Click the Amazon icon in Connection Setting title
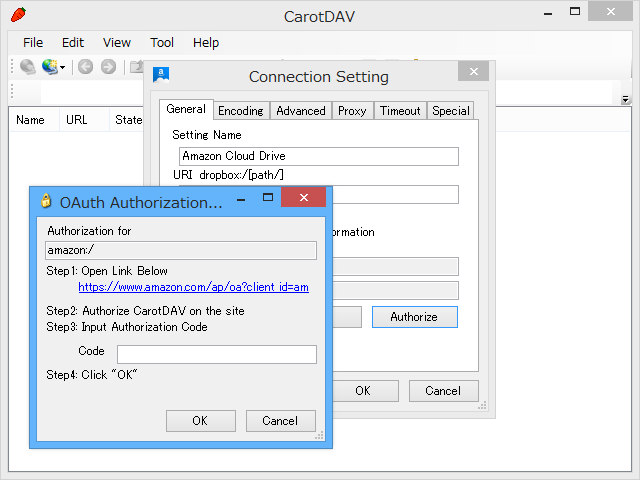The image size is (640, 480). [161, 75]
